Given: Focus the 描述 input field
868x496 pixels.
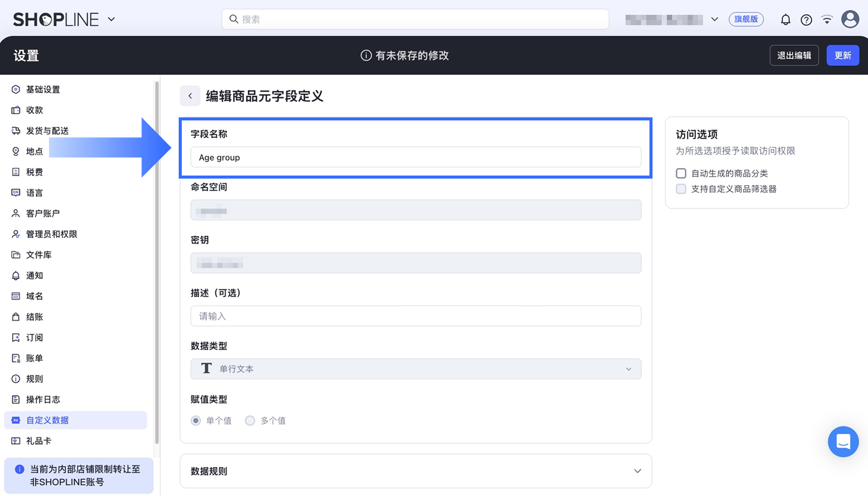Looking at the screenshot, I should coord(416,316).
